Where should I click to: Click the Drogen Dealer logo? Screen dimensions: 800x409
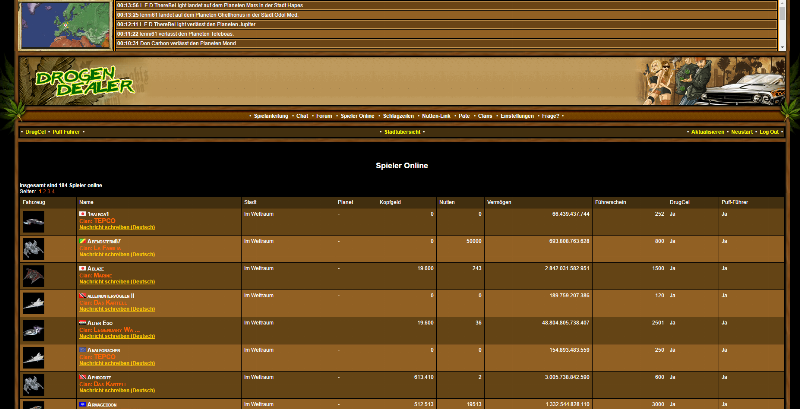tap(84, 82)
